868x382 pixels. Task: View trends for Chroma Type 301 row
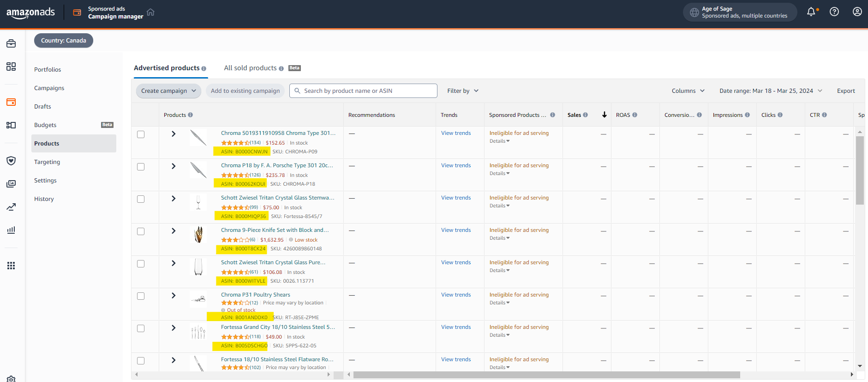[x=456, y=133]
